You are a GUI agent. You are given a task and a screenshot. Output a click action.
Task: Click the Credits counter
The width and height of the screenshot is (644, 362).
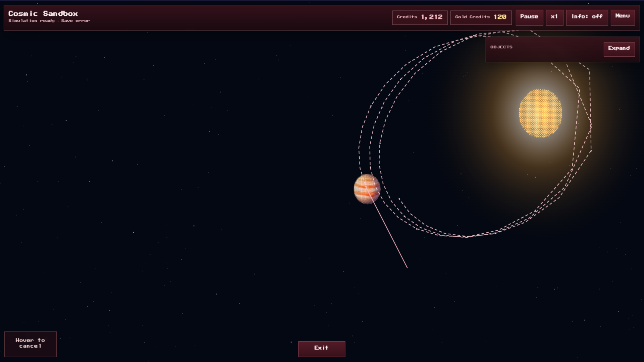point(420,17)
